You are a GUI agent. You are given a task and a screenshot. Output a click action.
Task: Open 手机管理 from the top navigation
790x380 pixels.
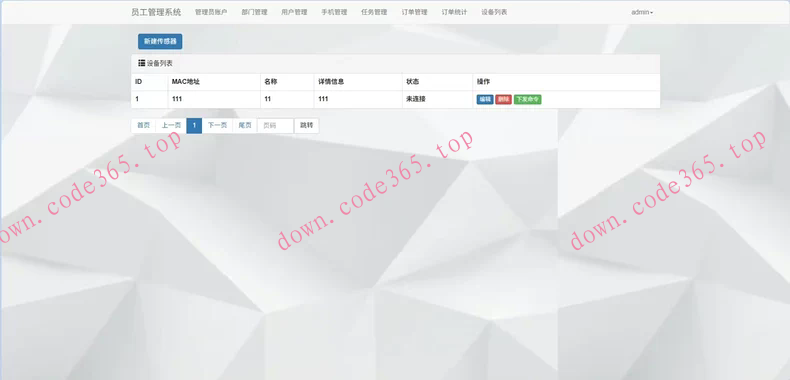pyautogui.click(x=334, y=12)
